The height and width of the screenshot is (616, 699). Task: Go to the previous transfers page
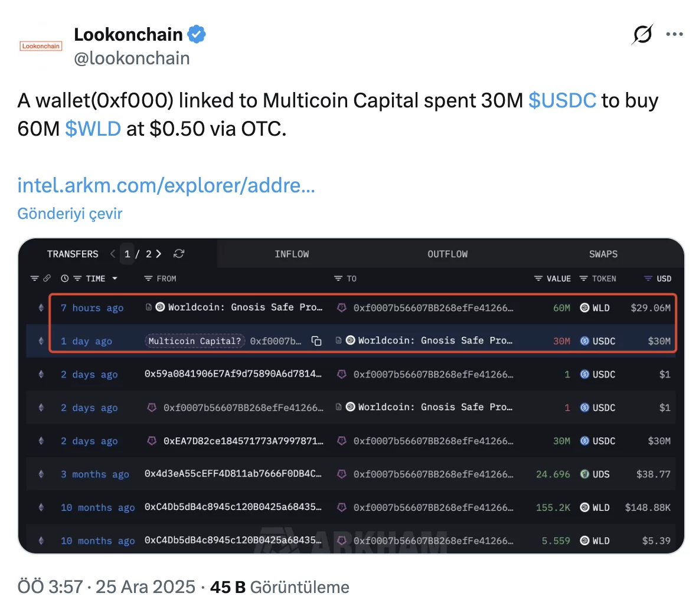(113, 254)
